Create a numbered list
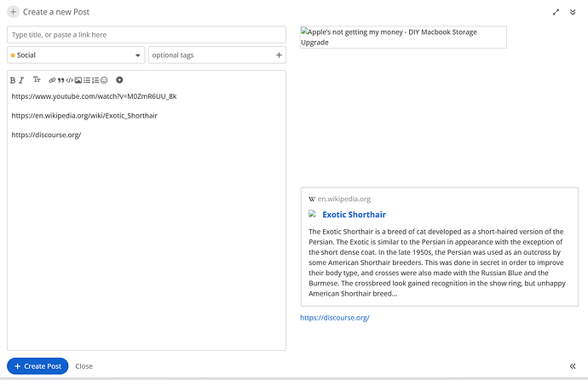 [95, 80]
